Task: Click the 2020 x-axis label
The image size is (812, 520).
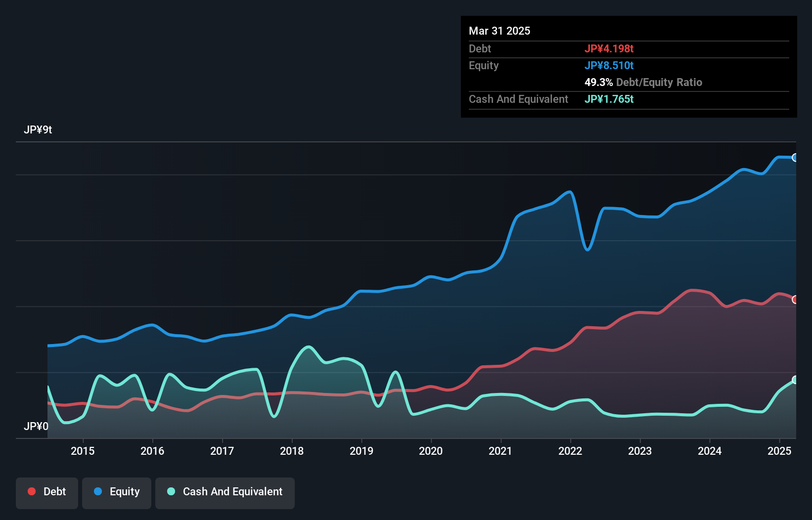Action: click(x=431, y=451)
